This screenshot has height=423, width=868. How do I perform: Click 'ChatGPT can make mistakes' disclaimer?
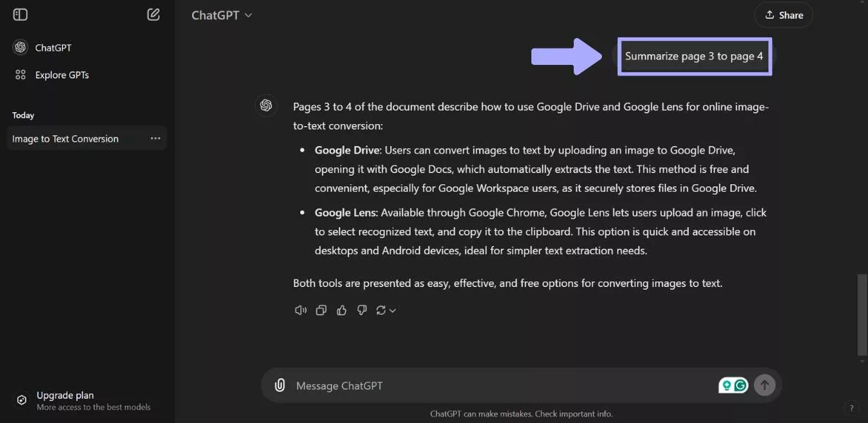[x=522, y=414]
